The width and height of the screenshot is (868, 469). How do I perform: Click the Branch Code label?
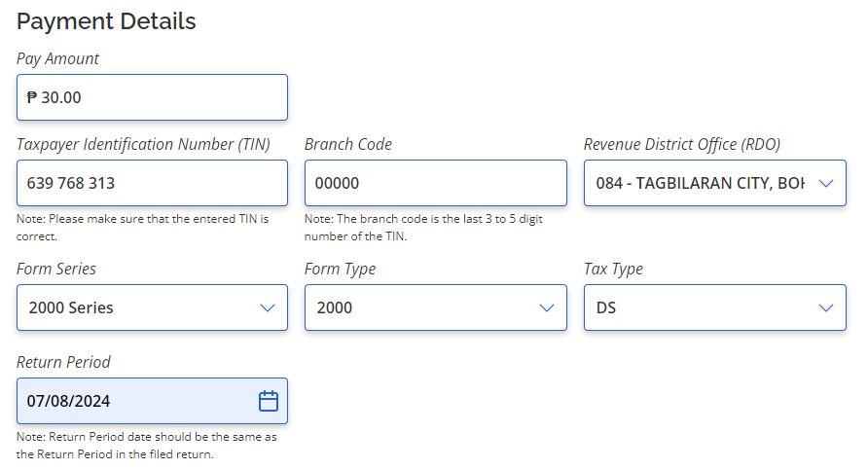point(348,145)
